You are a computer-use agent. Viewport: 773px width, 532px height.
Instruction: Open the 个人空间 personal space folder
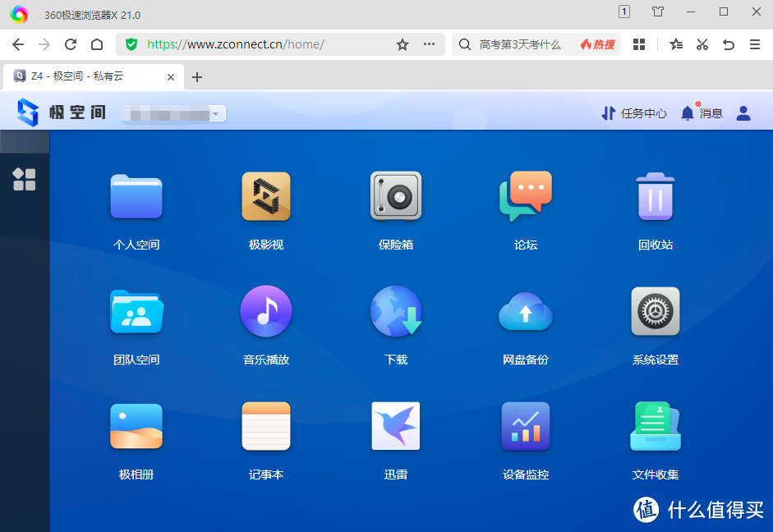136,197
